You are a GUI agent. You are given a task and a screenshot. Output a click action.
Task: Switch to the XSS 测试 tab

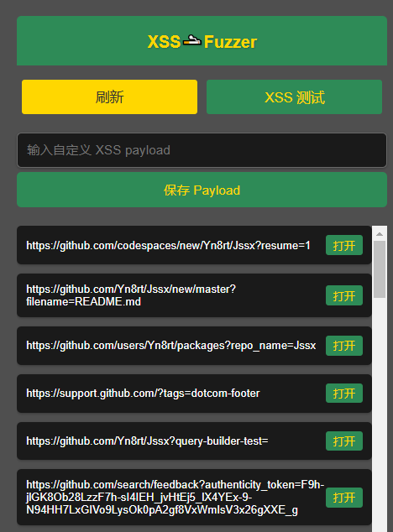(294, 97)
